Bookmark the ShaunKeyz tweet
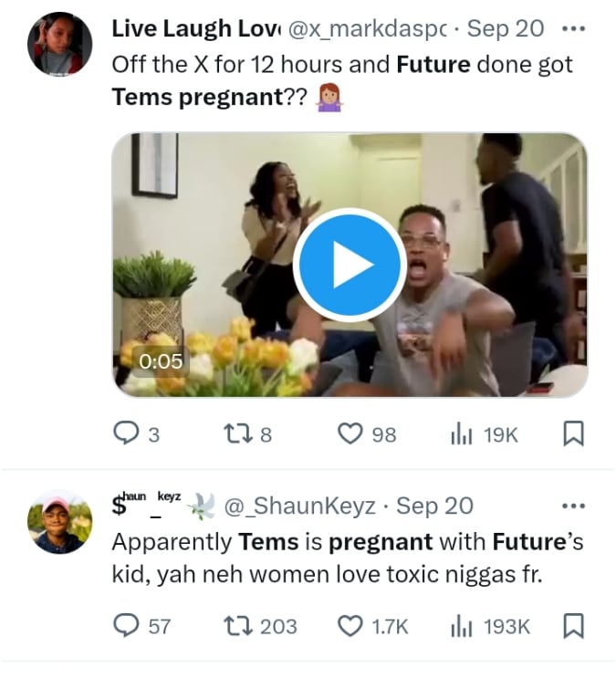Screen dimensions: 616x678 573,625
